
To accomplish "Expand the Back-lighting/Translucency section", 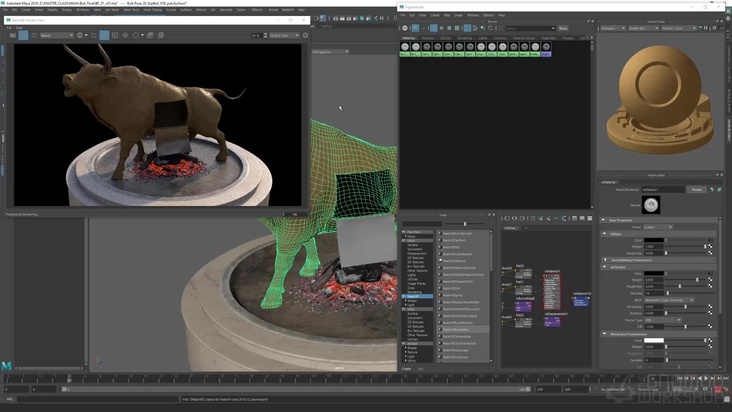I will [x=605, y=260].
